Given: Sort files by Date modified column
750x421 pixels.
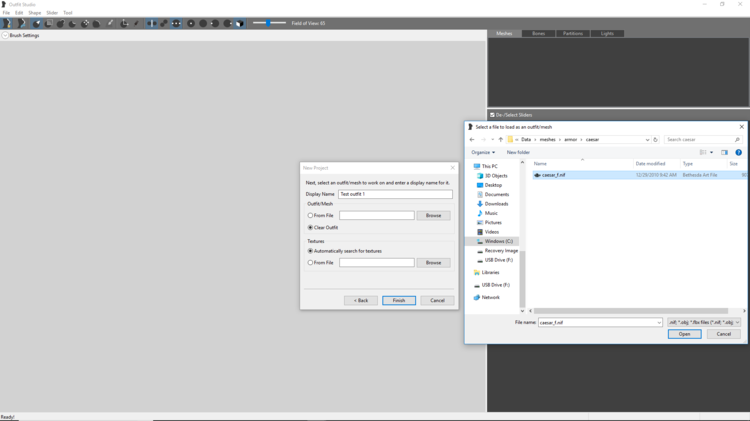Looking at the screenshot, I should (651, 164).
